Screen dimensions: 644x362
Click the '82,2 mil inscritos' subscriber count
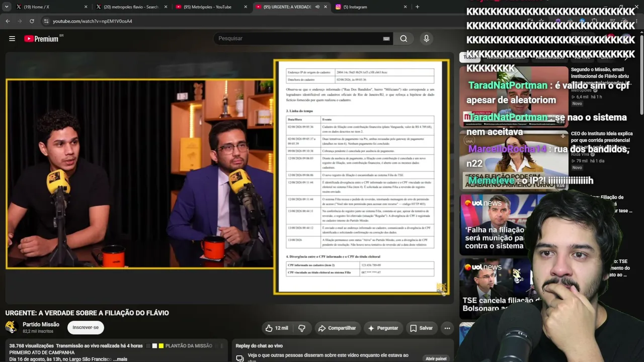pyautogui.click(x=38, y=331)
